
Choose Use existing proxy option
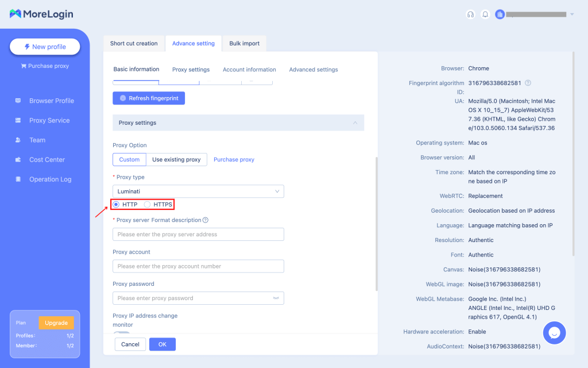(176, 160)
